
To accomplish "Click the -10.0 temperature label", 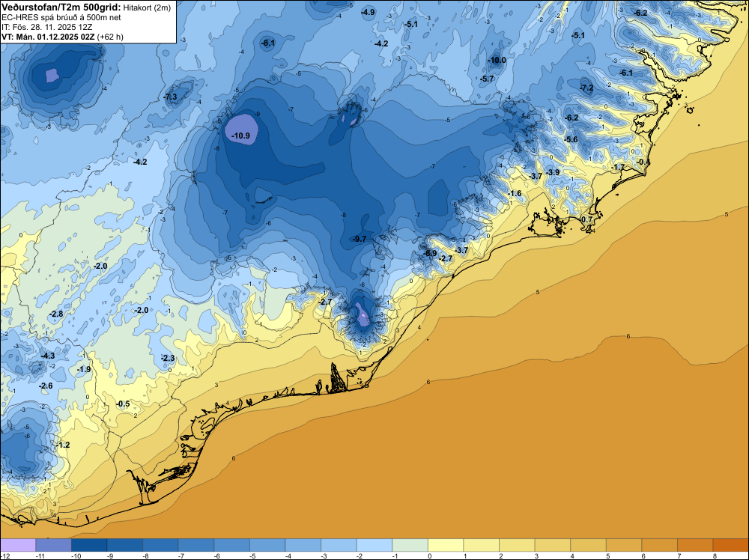I will click(x=497, y=60).
